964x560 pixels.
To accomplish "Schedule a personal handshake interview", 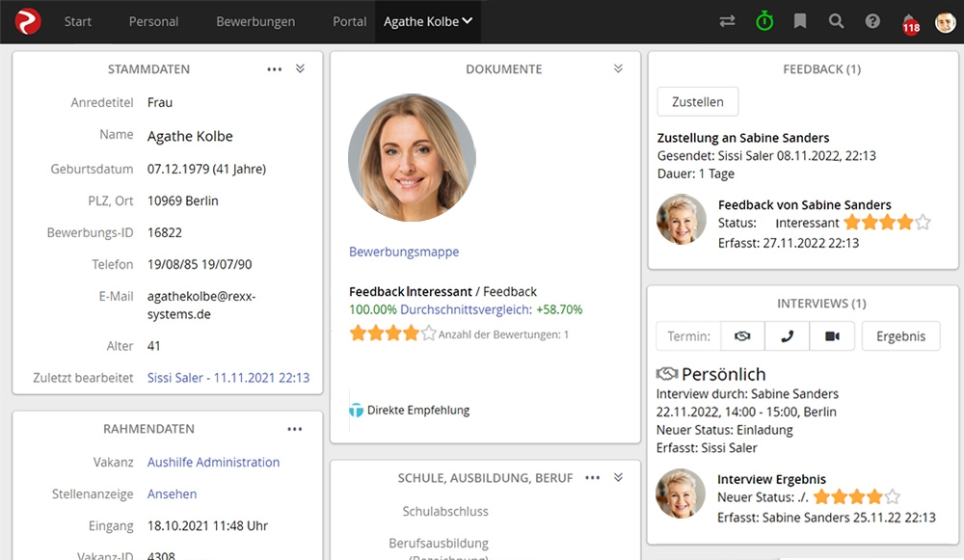I will pos(742,336).
